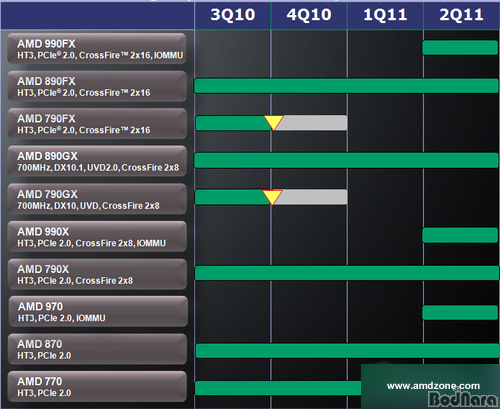Select the AMD 790X chipset label
Viewport: 500px width, 409px height.
(97, 274)
